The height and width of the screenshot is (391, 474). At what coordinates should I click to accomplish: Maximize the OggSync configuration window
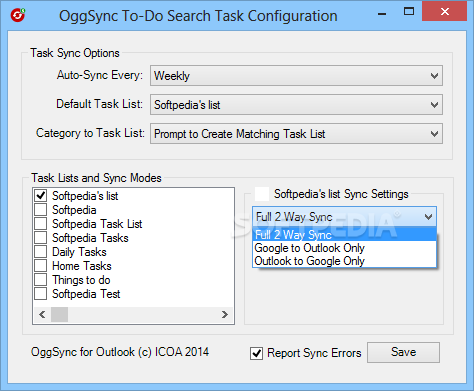pyautogui.click(x=409, y=12)
